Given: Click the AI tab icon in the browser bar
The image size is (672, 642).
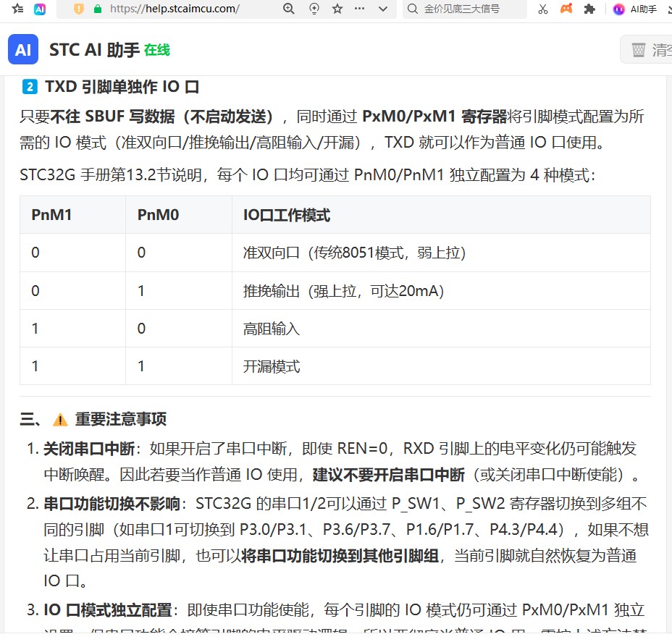Looking at the screenshot, I should pos(40,9).
